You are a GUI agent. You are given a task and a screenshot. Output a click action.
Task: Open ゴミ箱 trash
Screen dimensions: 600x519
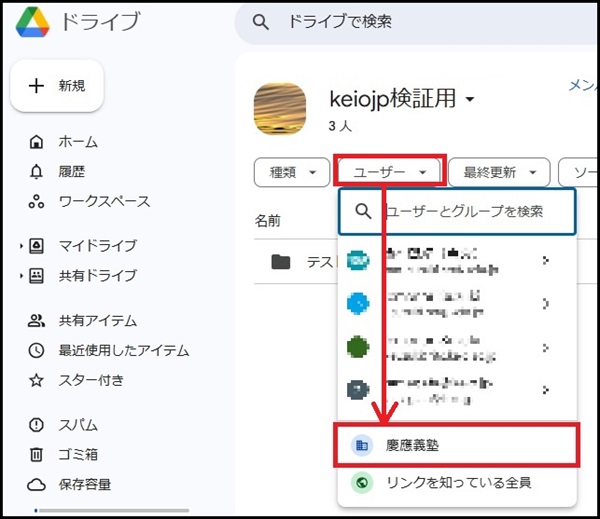point(77,455)
